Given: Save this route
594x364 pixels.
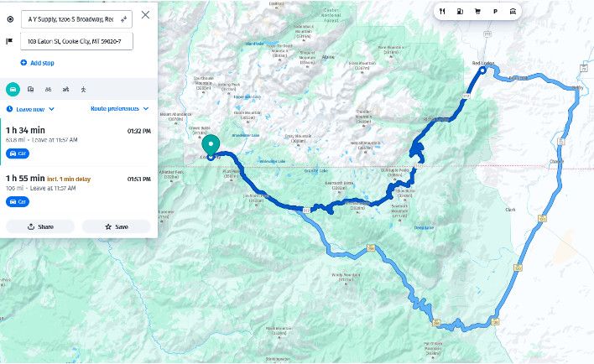Looking at the screenshot, I should (x=117, y=226).
